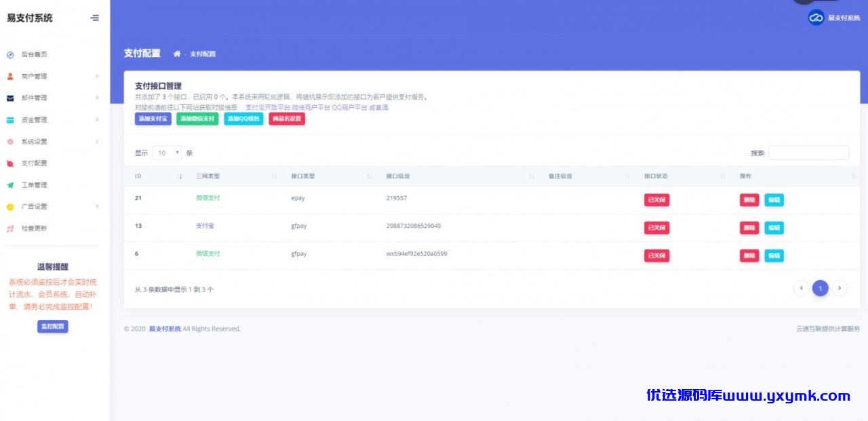
Task: Click the 资金管理 card icon
Action: pyautogui.click(x=10, y=120)
